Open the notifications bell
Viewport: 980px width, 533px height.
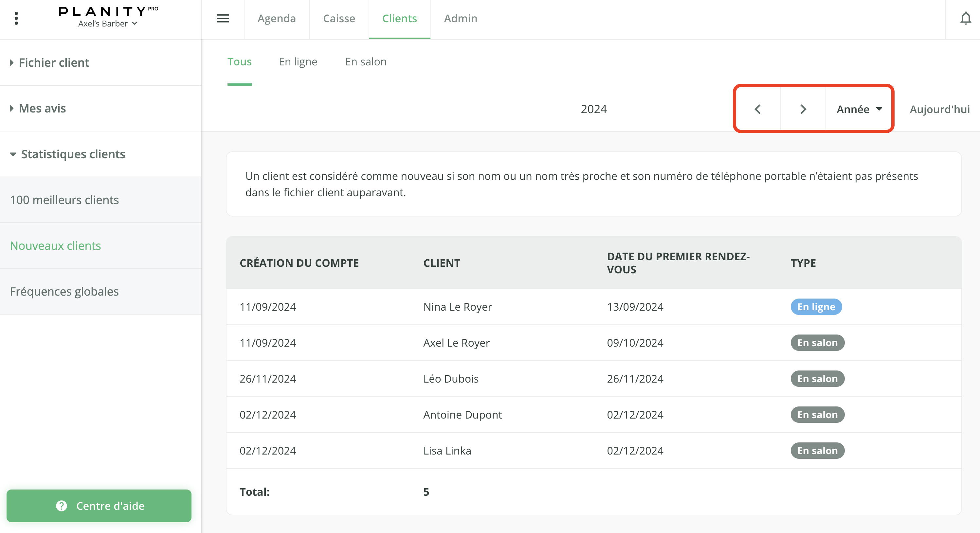[x=965, y=18]
